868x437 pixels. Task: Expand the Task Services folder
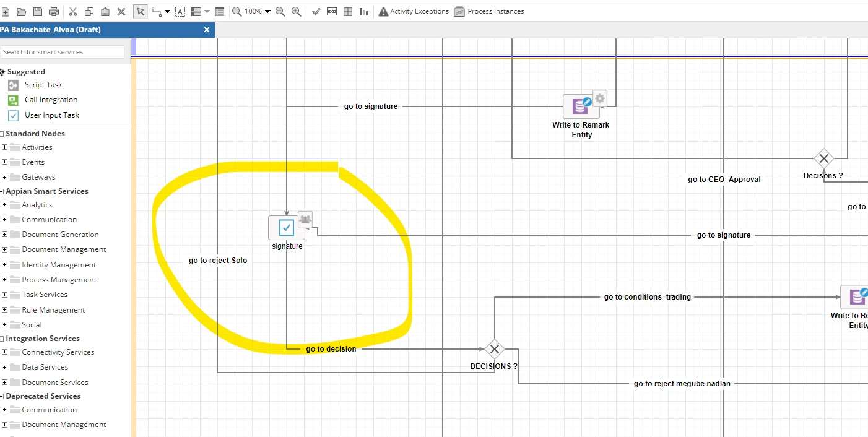(4, 295)
